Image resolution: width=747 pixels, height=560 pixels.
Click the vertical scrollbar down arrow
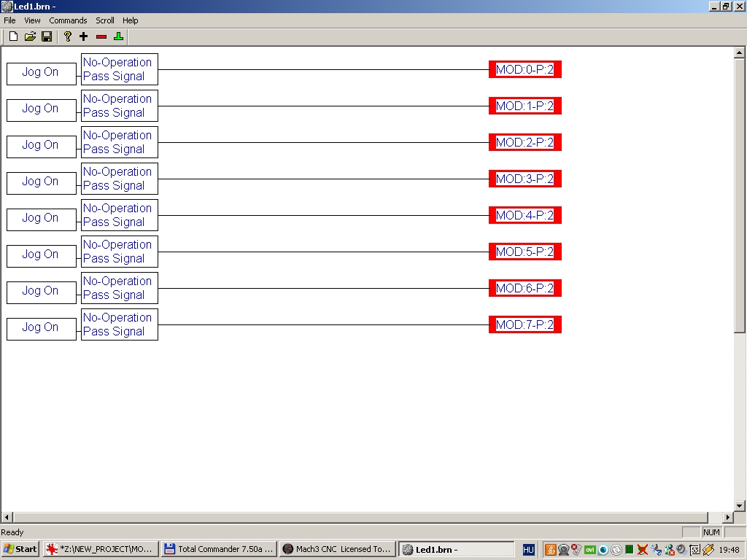pyautogui.click(x=740, y=506)
